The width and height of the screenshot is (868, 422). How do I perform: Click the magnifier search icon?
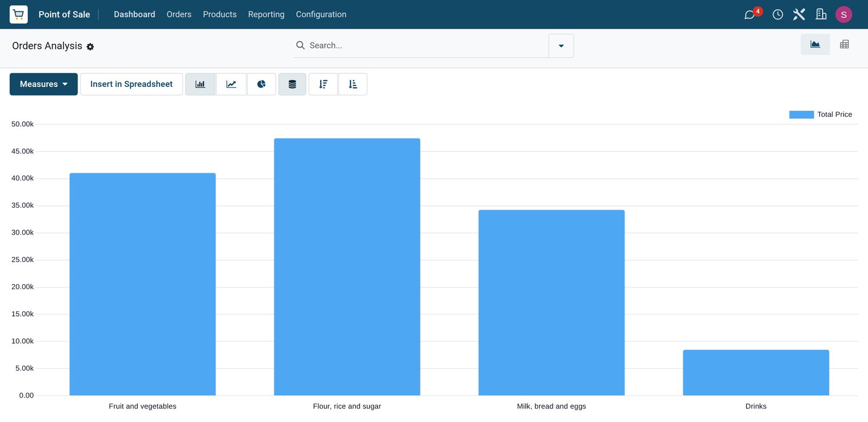tap(300, 45)
